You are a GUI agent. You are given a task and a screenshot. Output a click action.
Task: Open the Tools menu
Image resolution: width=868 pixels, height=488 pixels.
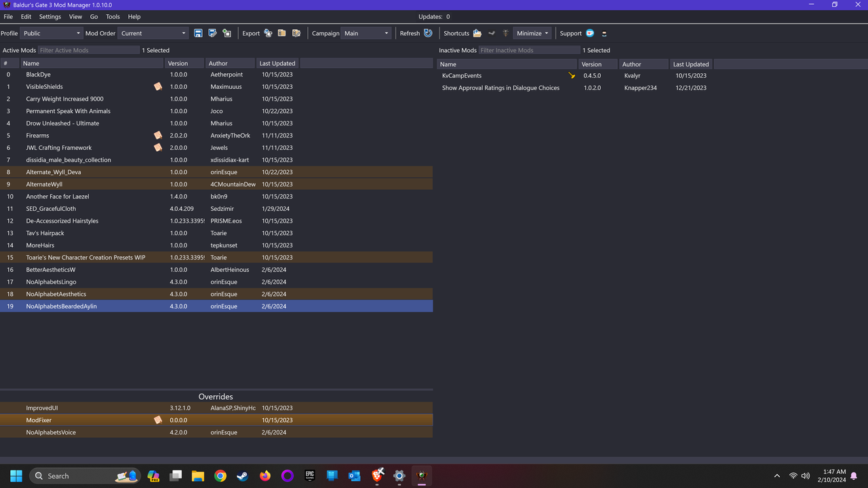coord(113,16)
